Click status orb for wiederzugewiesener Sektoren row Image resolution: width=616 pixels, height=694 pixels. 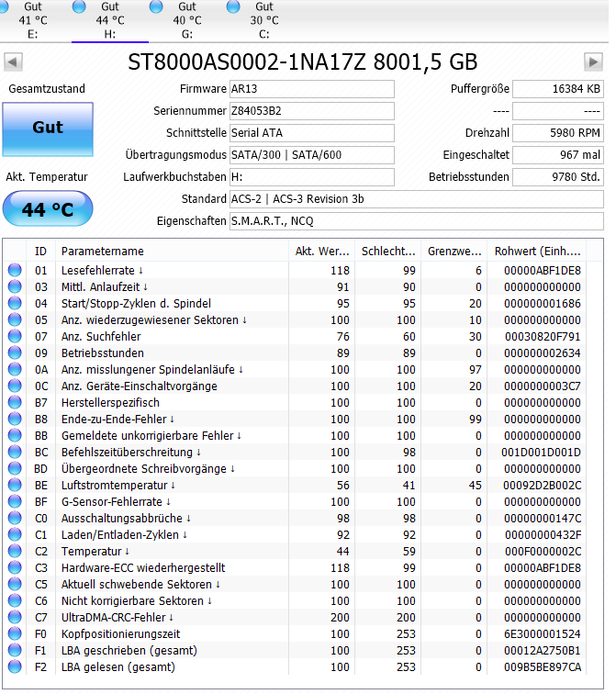click(15, 319)
